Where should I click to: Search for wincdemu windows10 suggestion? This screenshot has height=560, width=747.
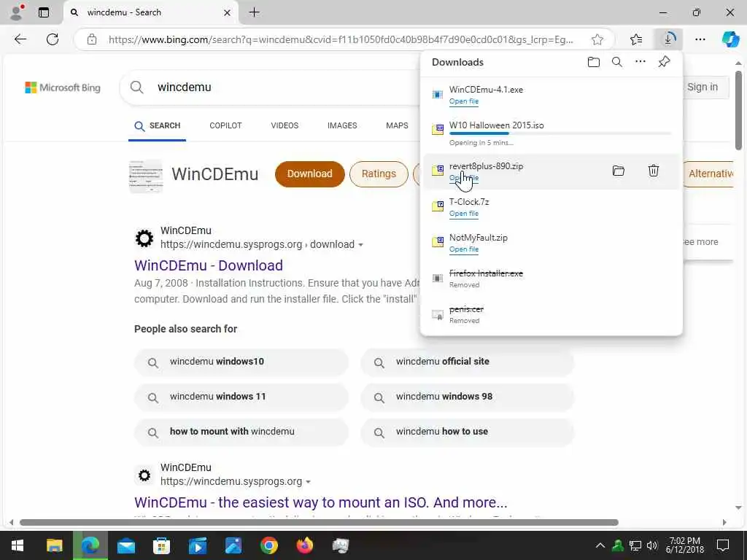[241, 362]
